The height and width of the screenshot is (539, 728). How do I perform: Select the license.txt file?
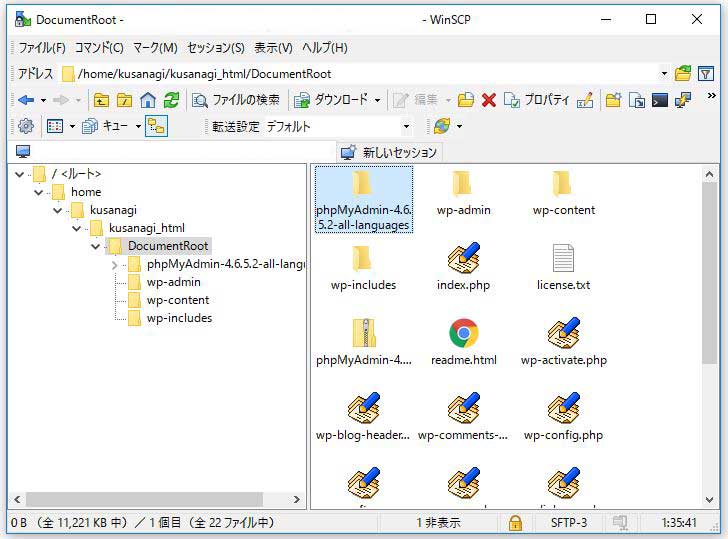point(563,266)
